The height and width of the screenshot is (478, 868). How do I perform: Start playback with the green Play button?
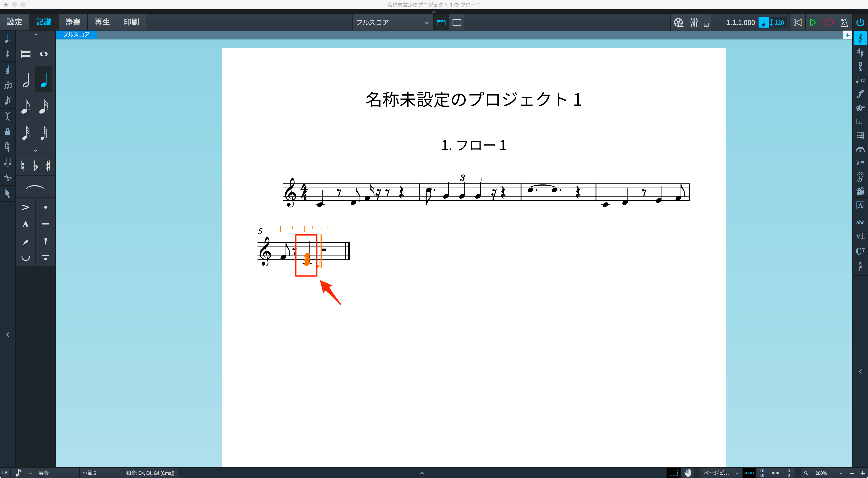[x=813, y=22]
